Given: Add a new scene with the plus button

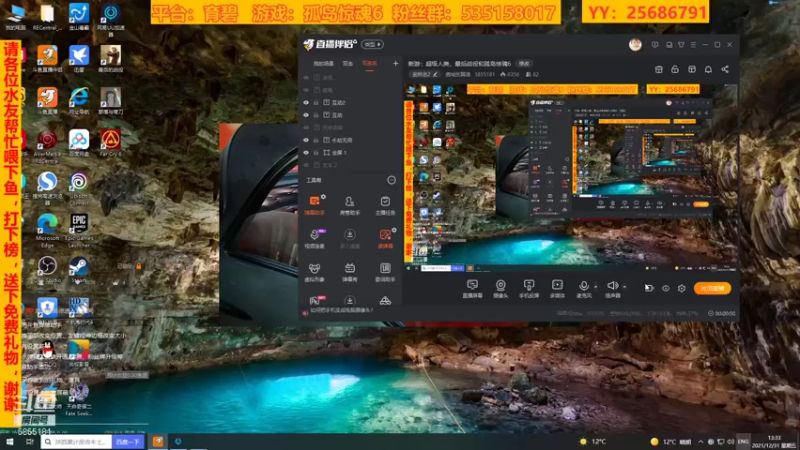Looking at the screenshot, I should coord(395,64).
